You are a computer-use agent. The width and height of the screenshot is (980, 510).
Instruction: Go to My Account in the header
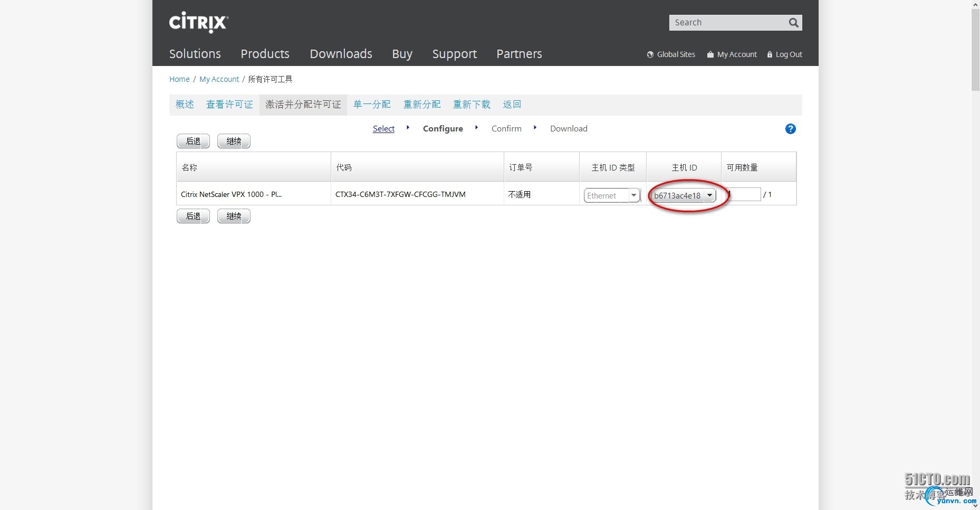click(732, 54)
